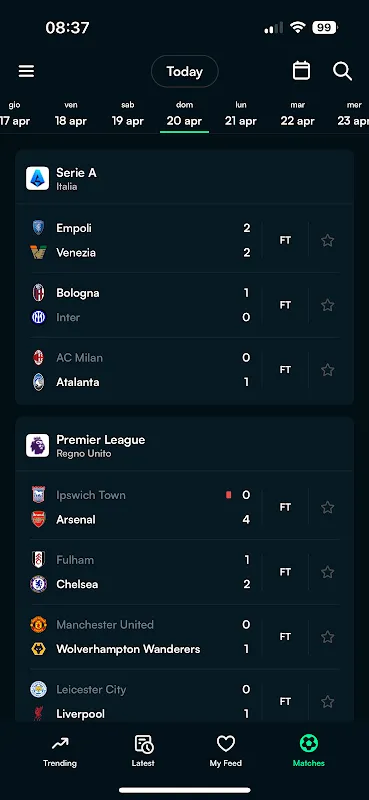
Task: Open the Serie A Italia league header
Action: 184,178
